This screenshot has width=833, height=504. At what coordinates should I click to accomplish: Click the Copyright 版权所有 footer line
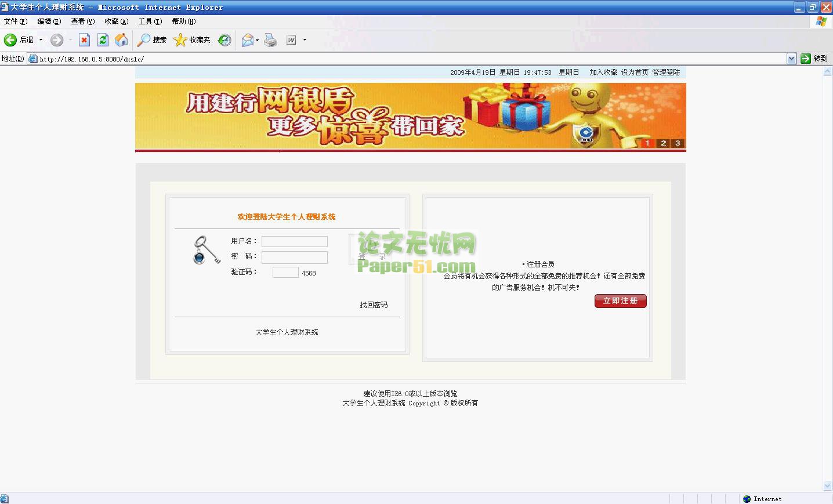click(410, 403)
